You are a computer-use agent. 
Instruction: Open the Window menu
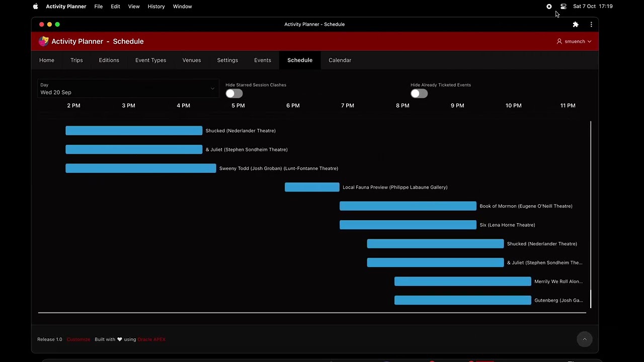coord(182,7)
